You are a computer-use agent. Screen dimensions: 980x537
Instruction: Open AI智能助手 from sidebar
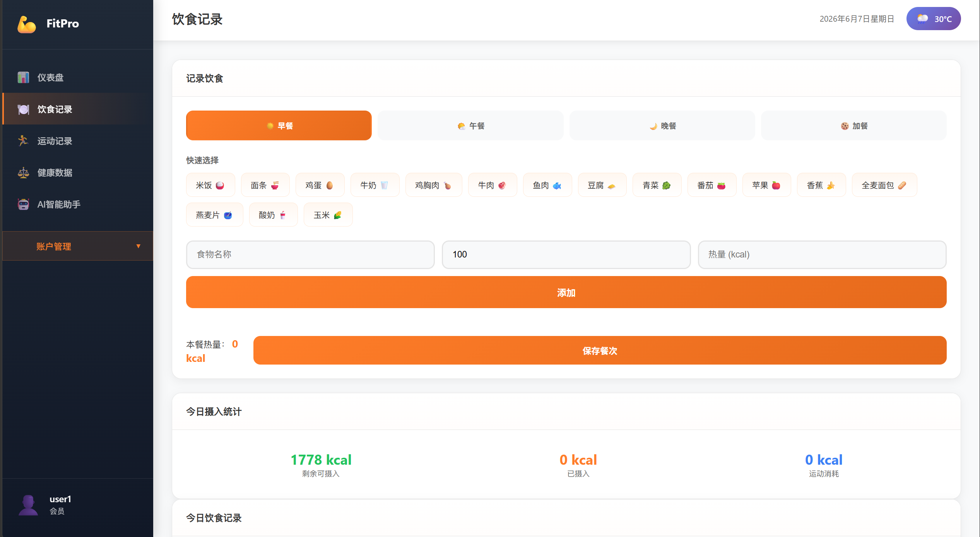point(78,204)
